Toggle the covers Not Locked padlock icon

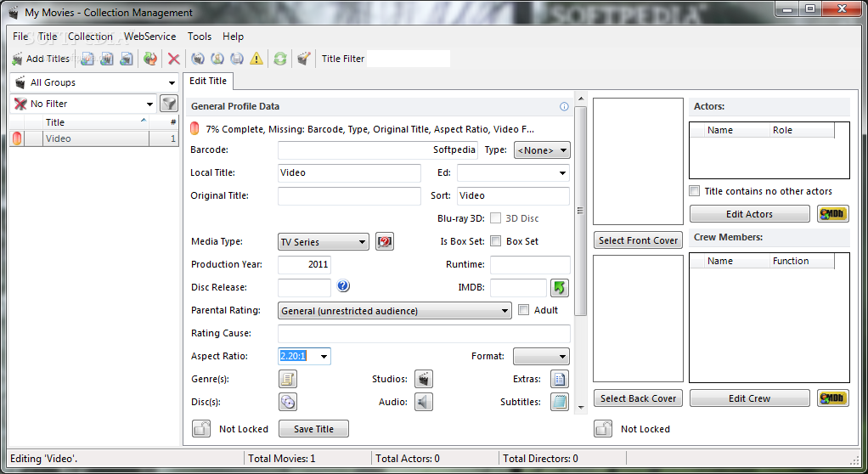(603, 429)
